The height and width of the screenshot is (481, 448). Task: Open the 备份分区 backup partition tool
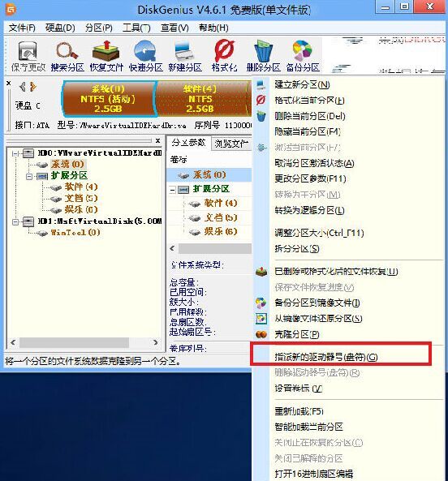pos(303,56)
